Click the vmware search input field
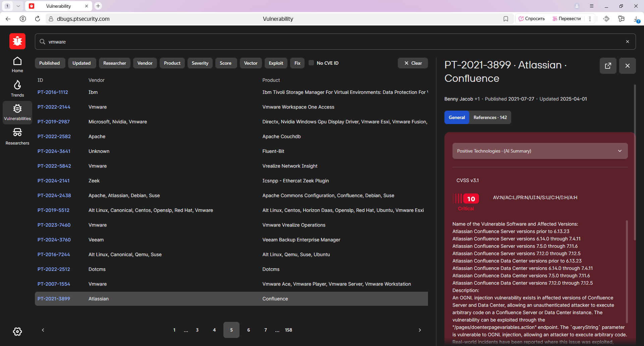Screen dimensions: 644x346 tap(335, 42)
